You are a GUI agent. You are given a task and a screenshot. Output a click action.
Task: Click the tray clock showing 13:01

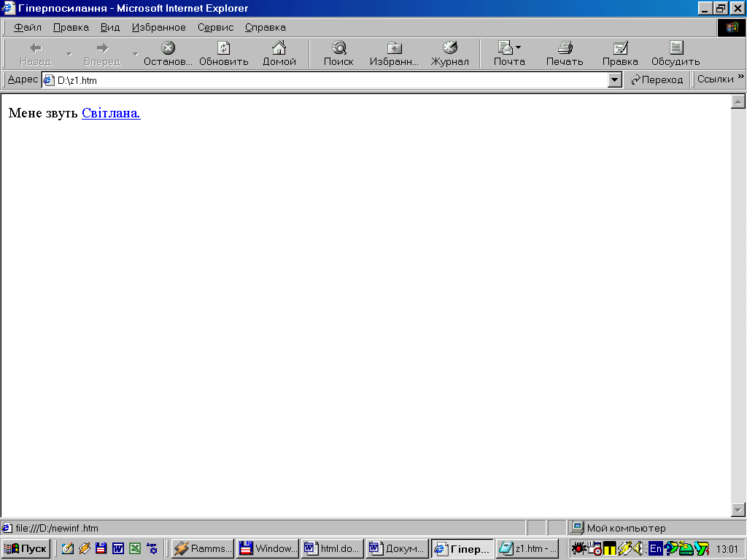coord(727,549)
